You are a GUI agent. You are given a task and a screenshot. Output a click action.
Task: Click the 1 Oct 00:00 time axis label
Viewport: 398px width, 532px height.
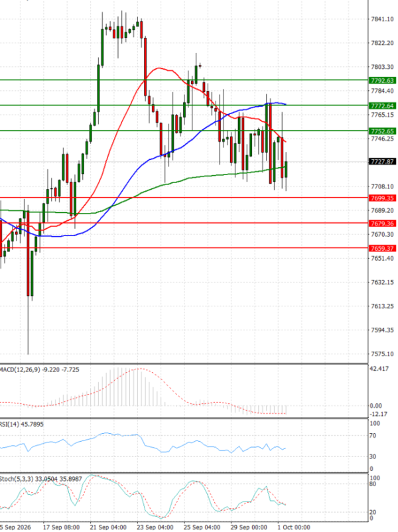294,527
